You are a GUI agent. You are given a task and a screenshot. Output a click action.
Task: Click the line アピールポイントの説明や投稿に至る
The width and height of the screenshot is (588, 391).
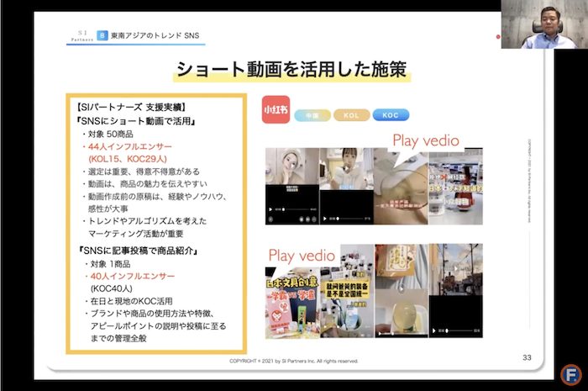point(158,326)
